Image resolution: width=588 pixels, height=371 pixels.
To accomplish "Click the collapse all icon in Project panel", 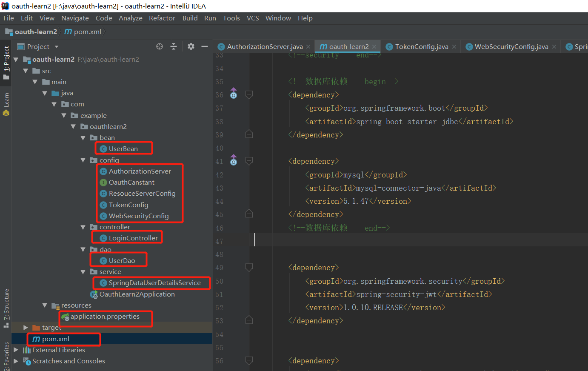I will [x=174, y=46].
